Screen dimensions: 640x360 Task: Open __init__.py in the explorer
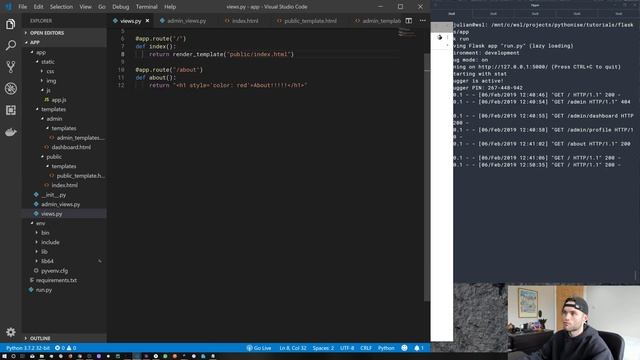click(64, 195)
